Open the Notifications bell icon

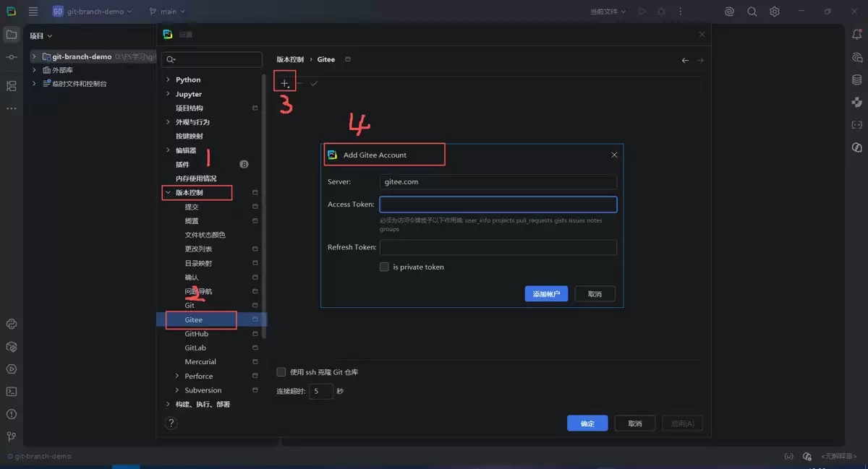pyautogui.click(x=857, y=35)
